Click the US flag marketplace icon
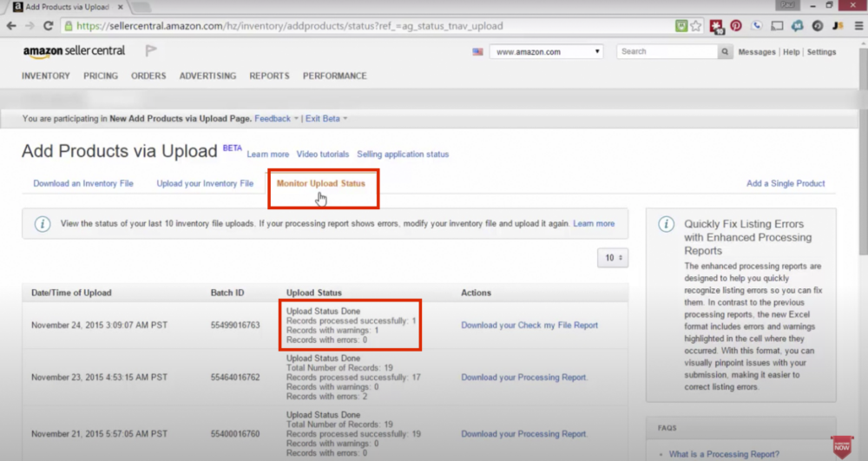 coord(477,51)
